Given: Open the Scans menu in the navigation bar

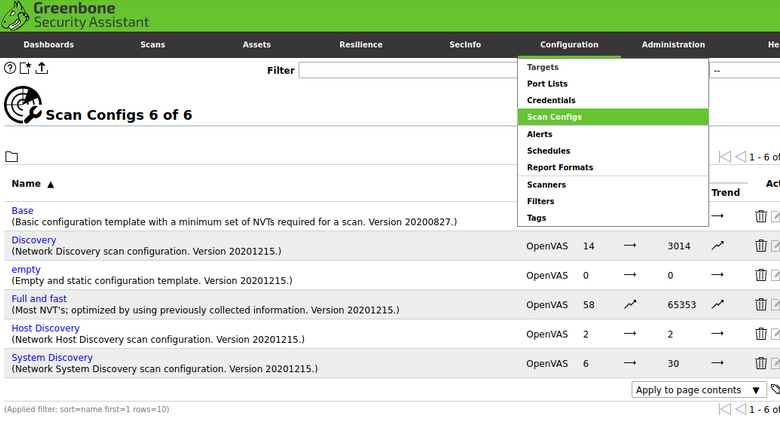Looking at the screenshot, I should 153,45.
